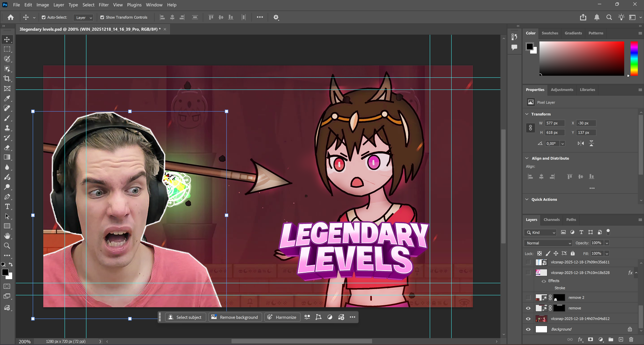Screen dimensions: 644x345
Task: Select the Crop tool
Action: [x=7, y=79]
